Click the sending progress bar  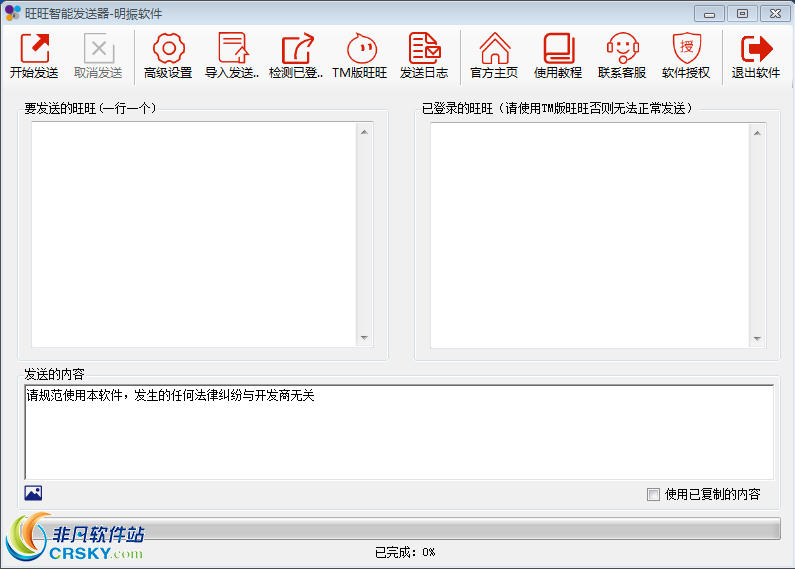(x=399, y=528)
